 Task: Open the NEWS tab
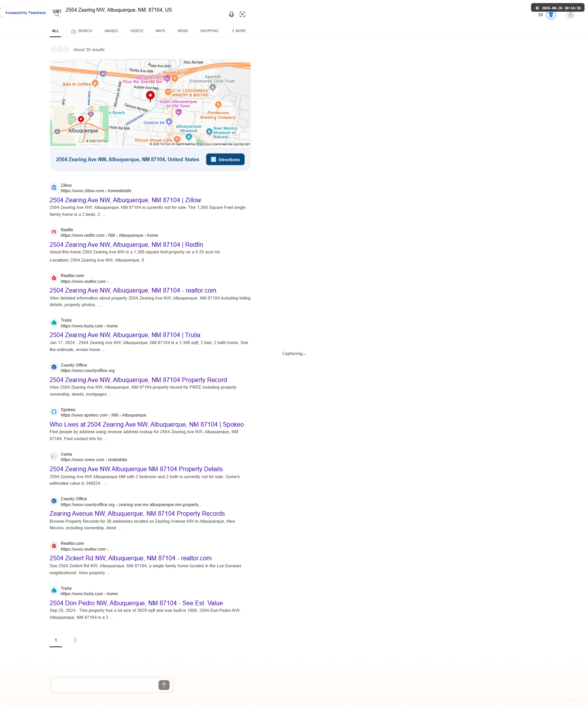(x=183, y=31)
